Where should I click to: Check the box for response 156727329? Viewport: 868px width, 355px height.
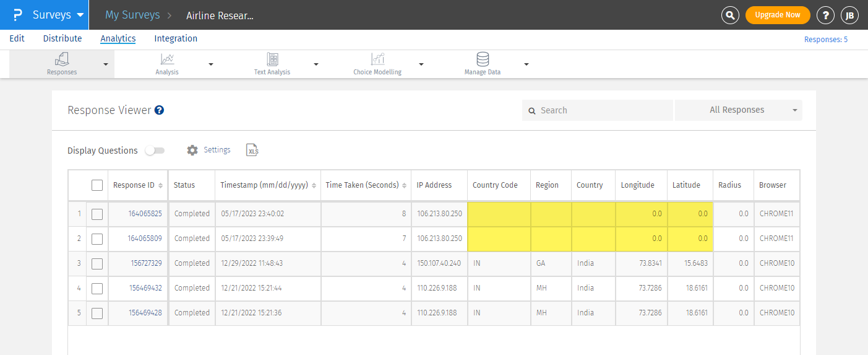tap(97, 263)
